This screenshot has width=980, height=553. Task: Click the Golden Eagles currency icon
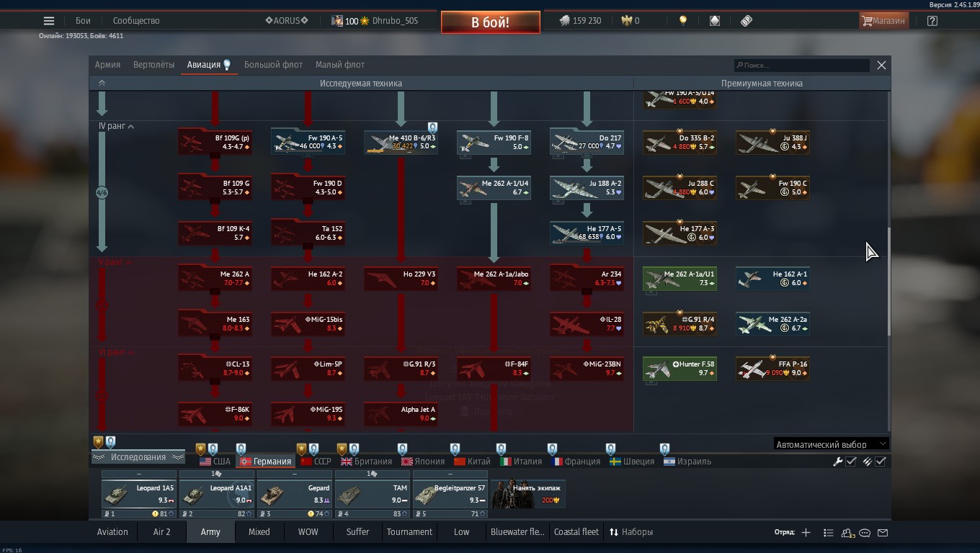click(627, 21)
